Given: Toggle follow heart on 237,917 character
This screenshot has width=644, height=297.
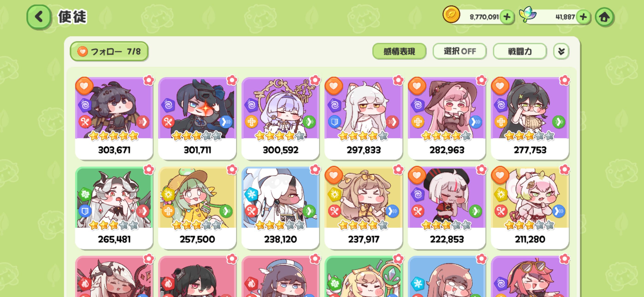Looking at the screenshot, I should tap(334, 175).
